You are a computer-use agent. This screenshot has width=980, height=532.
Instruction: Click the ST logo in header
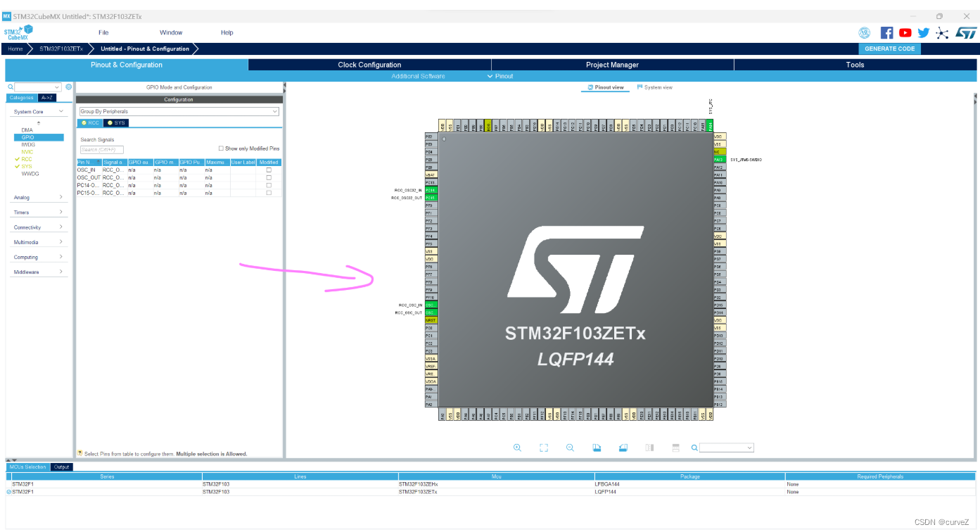[966, 33]
